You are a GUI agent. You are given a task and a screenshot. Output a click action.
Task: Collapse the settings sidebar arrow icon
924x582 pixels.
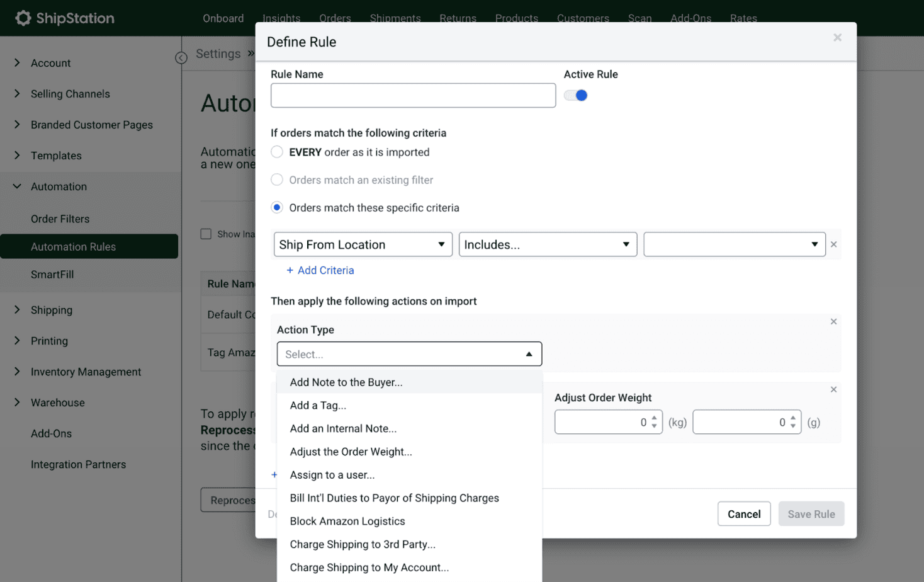(181, 58)
